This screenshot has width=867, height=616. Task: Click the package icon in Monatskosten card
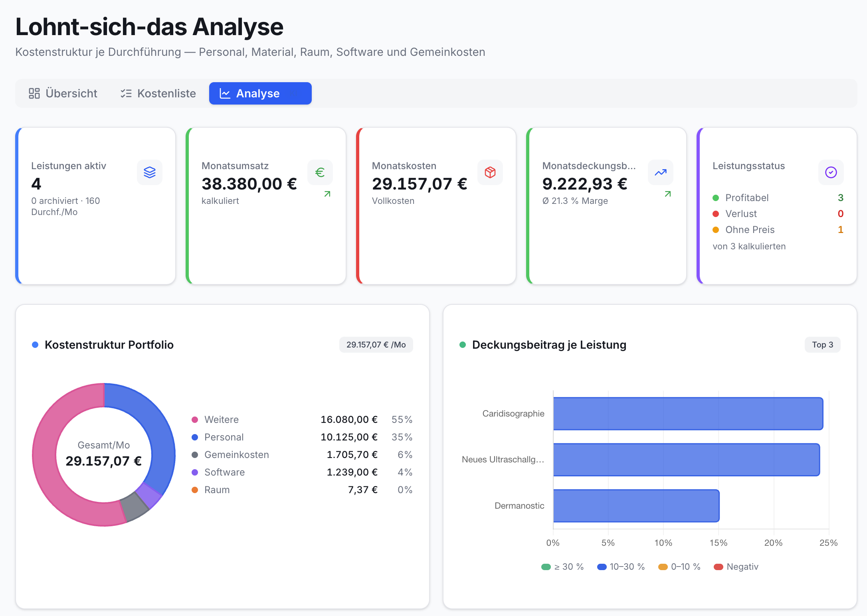(x=490, y=172)
